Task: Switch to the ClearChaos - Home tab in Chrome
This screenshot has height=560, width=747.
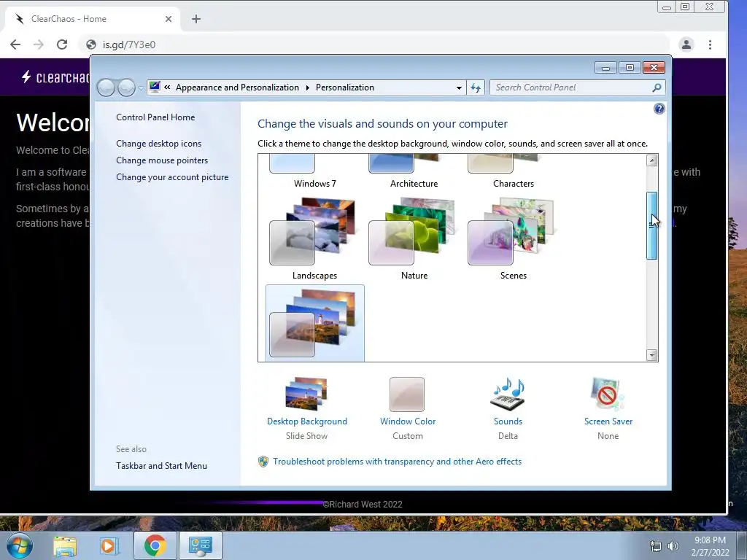Action: [x=93, y=19]
